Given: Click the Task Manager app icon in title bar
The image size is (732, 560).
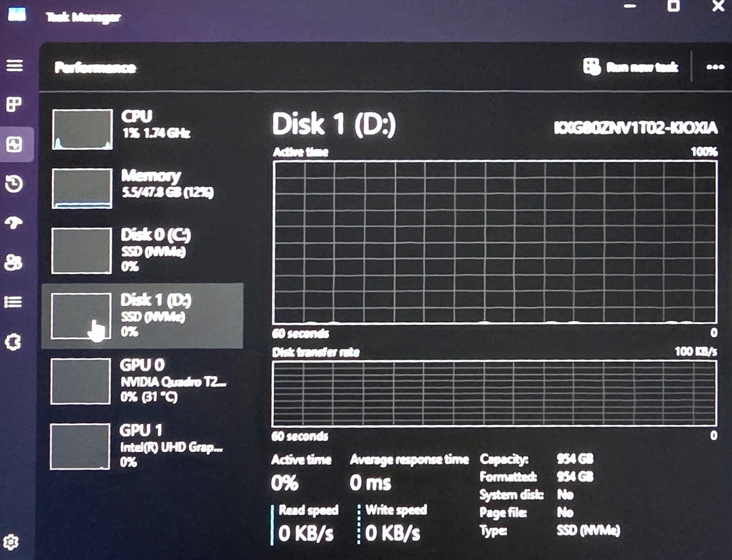Looking at the screenshot, I should pyautogui.click(x=16, y=14).
